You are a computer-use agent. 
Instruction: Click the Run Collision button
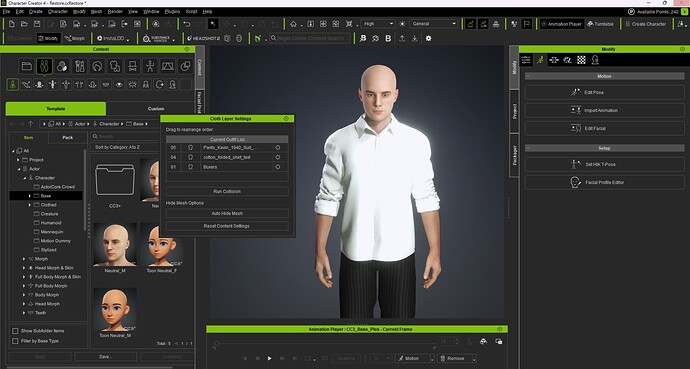[227, 192]
